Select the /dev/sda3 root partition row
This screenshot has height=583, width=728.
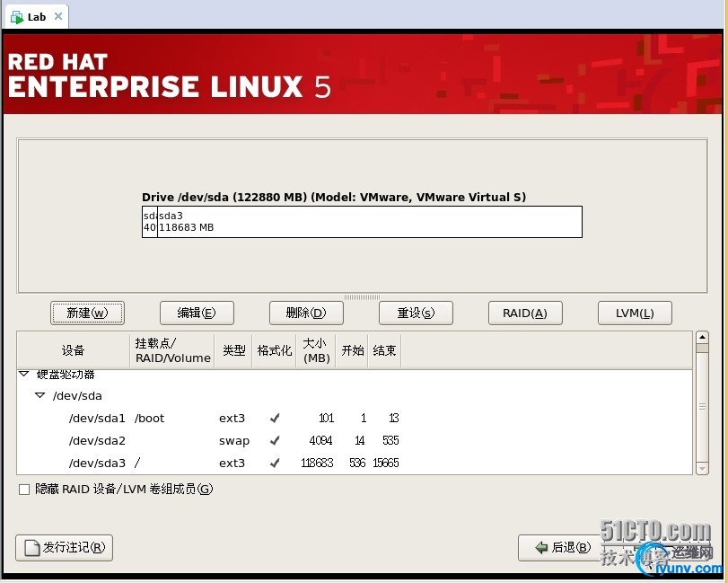coord(355,463)
